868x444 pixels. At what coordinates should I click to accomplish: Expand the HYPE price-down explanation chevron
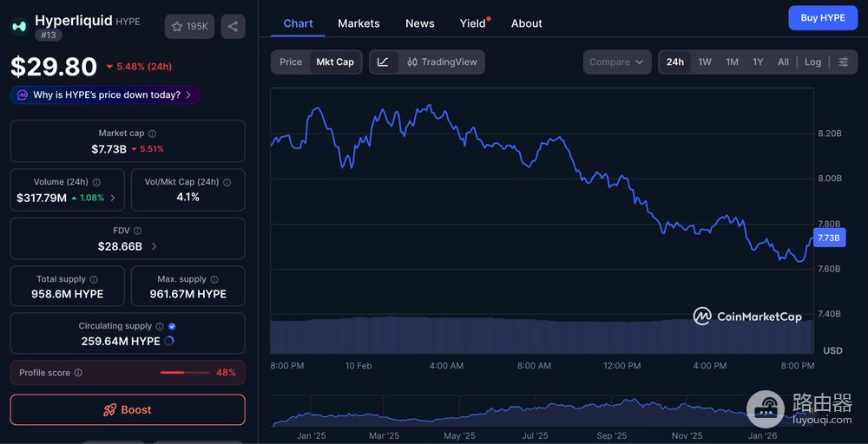(188, 95)
